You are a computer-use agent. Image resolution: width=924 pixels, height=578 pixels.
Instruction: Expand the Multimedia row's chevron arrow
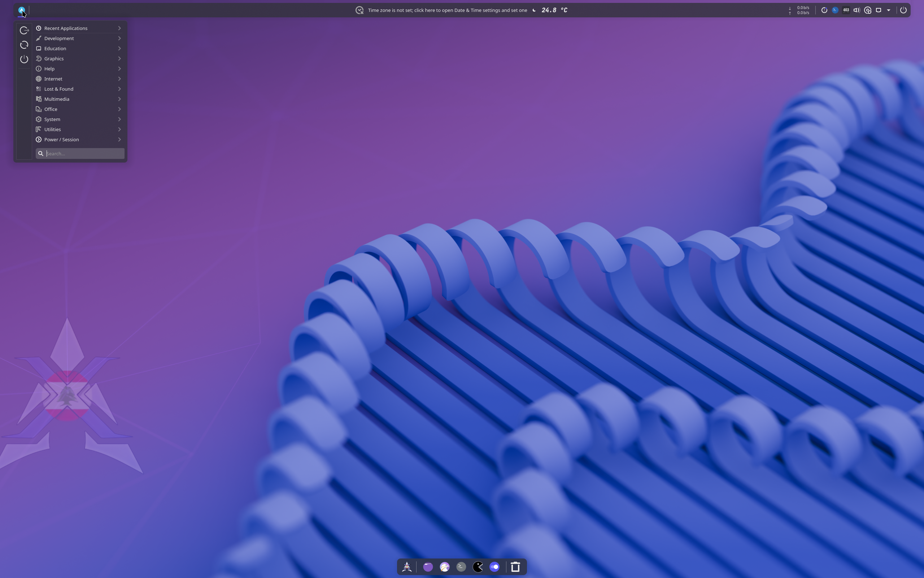pyautogui.click(x=119, y=99)
